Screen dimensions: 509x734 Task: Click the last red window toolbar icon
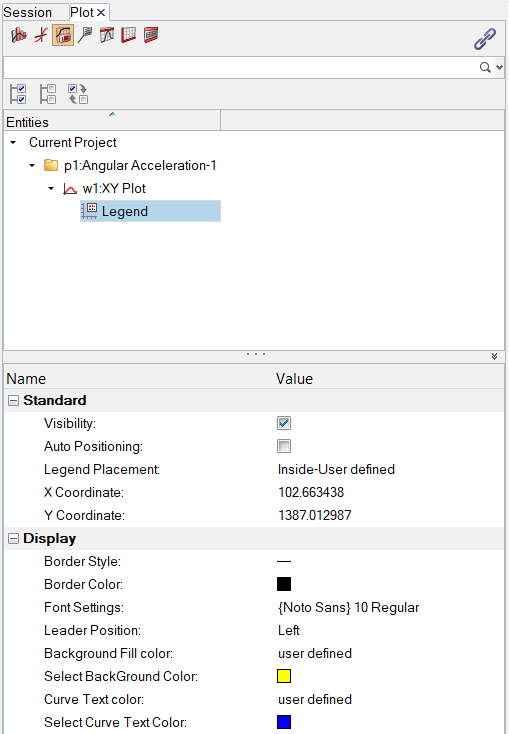[151, 35]
